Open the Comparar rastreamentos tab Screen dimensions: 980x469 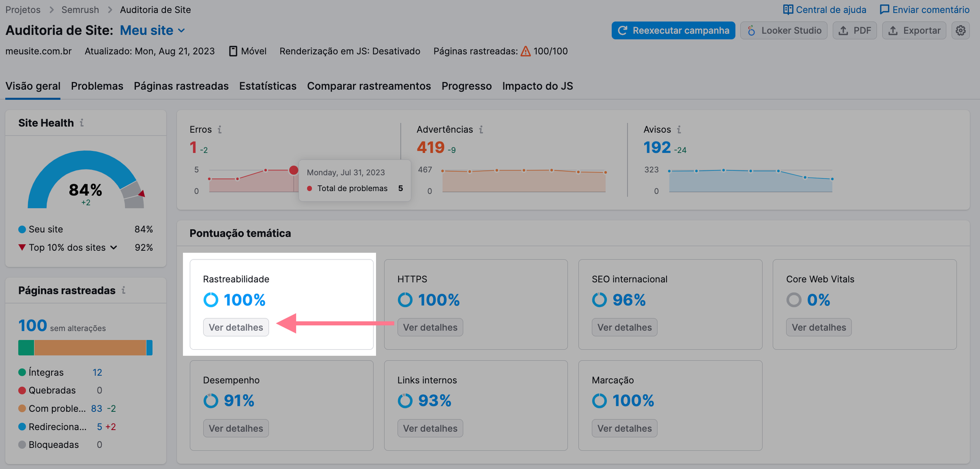369,86
